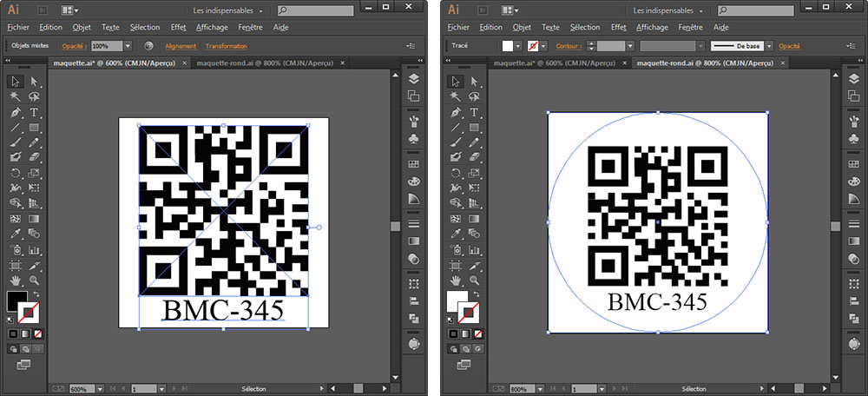
Task: Enable Draw Normal mode in the left window
Action: [13, 349]
